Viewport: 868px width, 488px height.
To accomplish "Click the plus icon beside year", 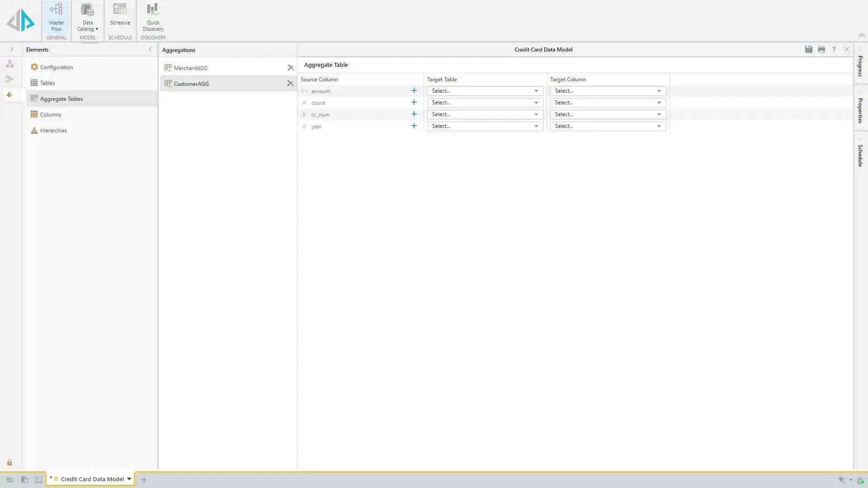I will (414, 126).
